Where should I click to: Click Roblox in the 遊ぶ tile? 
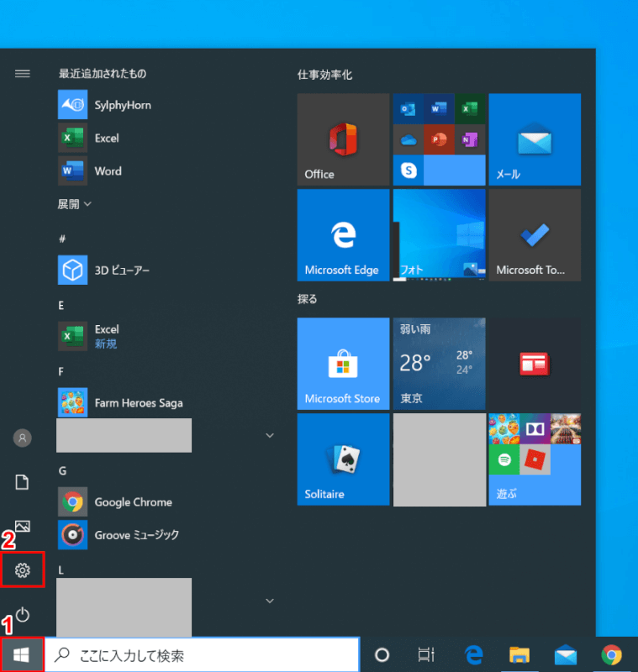pyautogui.click(x=535, y=459)
